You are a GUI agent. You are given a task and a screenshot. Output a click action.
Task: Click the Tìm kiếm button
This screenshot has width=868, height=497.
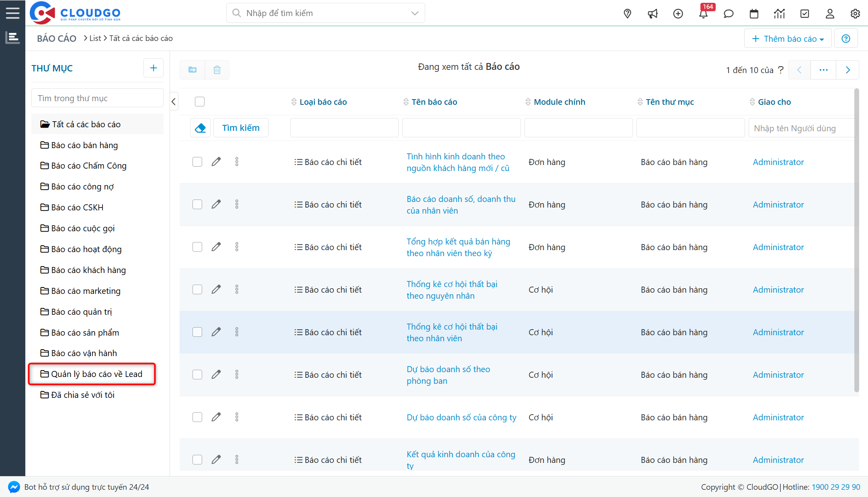click(241, 128)
